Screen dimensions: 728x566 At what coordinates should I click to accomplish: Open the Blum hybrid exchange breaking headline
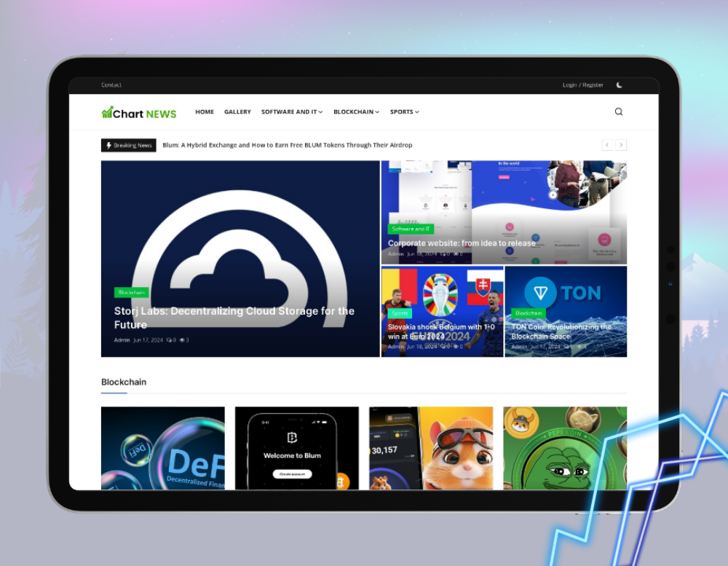click(288, 145)
